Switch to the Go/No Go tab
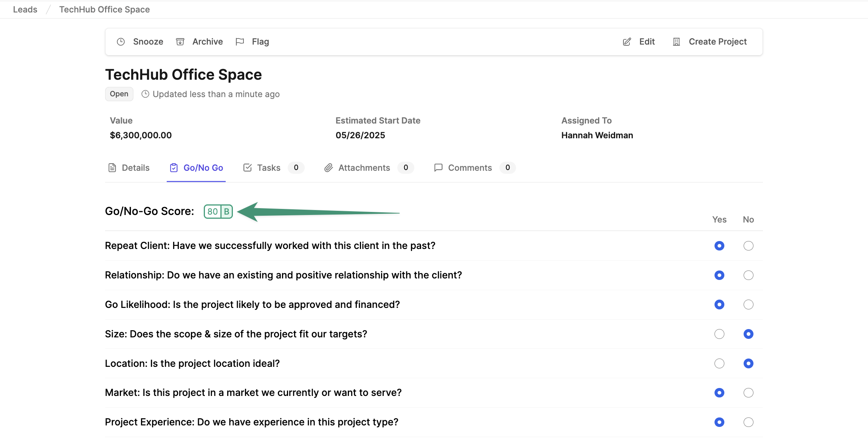The width and height of the screenshot is (868, 439). 196,168
